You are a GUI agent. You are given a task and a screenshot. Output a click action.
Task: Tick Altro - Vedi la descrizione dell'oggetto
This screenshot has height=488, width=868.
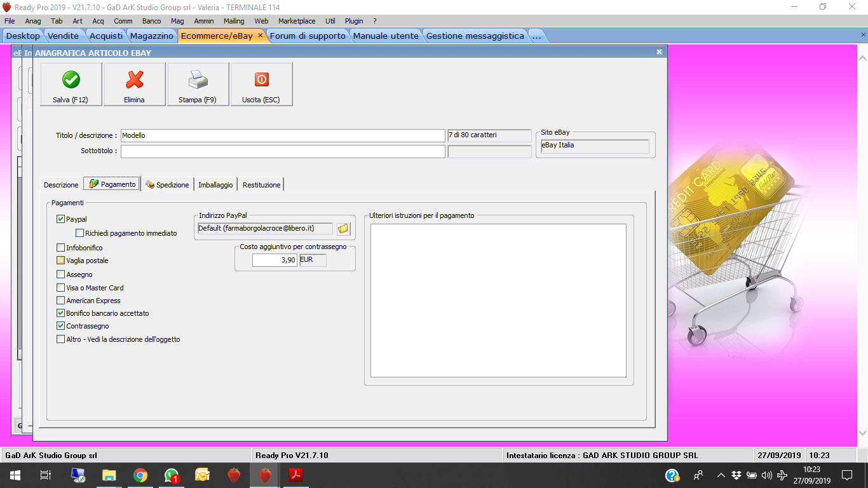(61, 339)
